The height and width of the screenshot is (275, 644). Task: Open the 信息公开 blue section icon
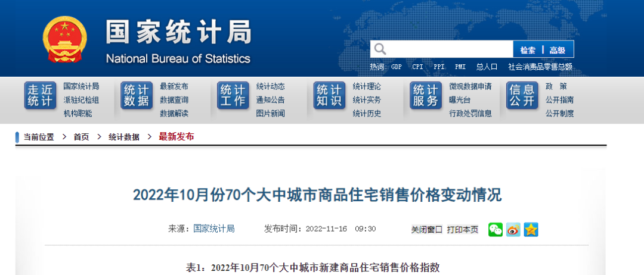click(522, 96)
